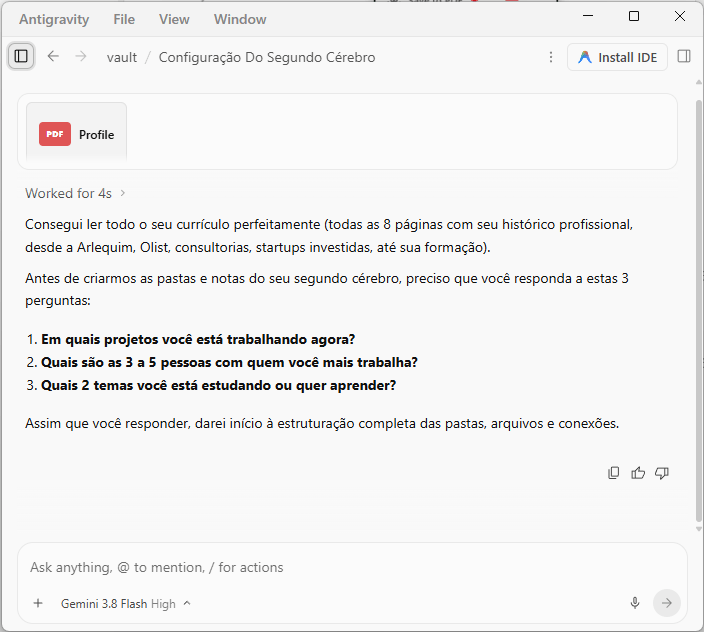704x632 pixels.
Task: Click the red PDF file icon
Action: 55,134
